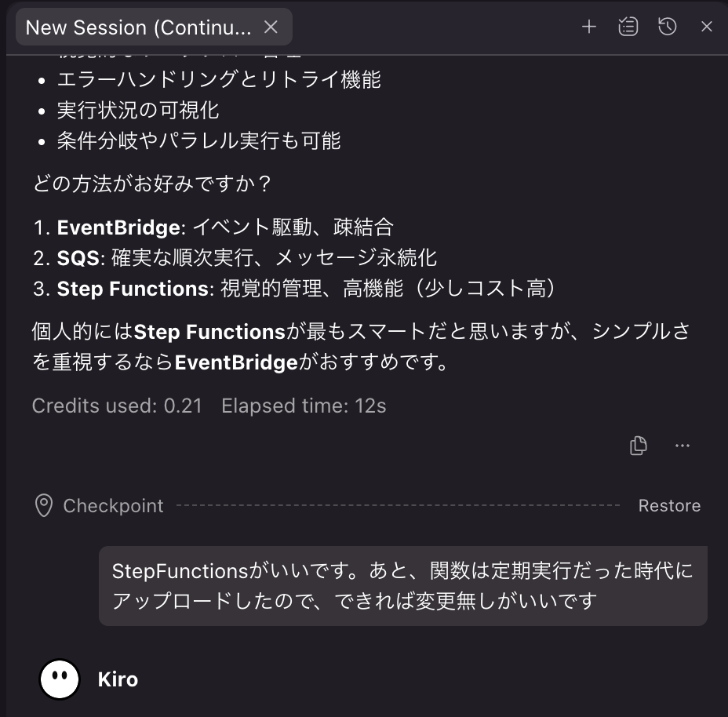This screenshot has height=717, width=728.
Task: Start a new session with the plus icon
Action: point(588,26)
